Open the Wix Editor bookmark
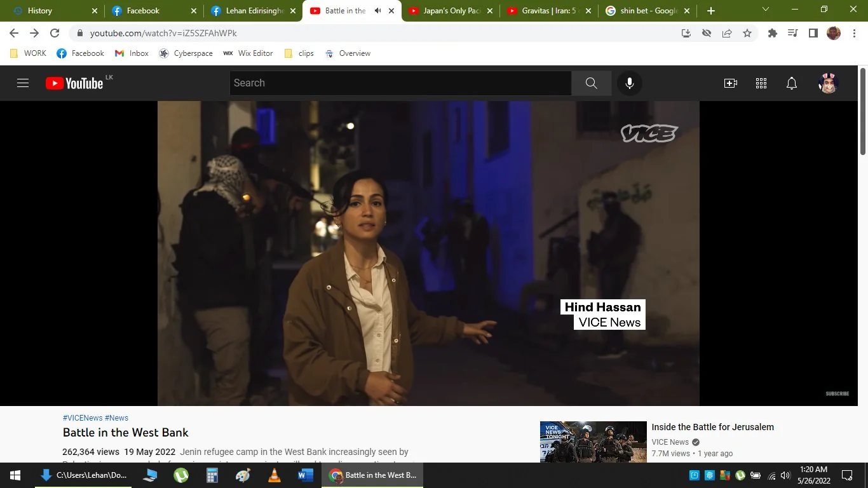Screen dimensions: 868x488 click(x=248, y=53)
